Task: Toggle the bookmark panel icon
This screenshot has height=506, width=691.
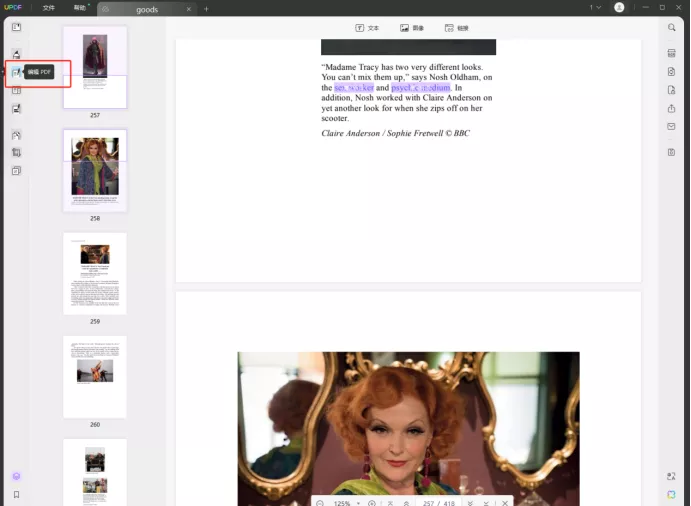Action: point(16,495)
